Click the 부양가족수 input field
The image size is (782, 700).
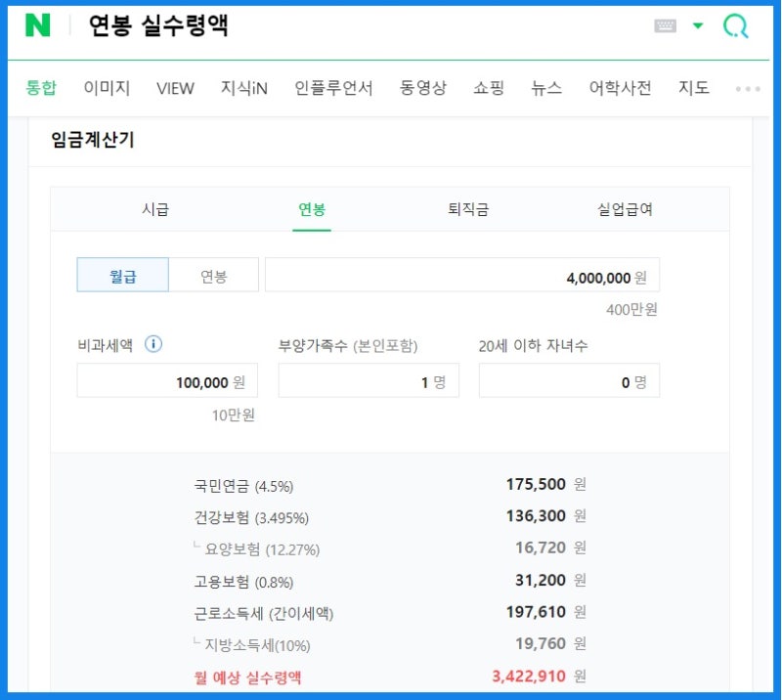(x=369, y=380)
